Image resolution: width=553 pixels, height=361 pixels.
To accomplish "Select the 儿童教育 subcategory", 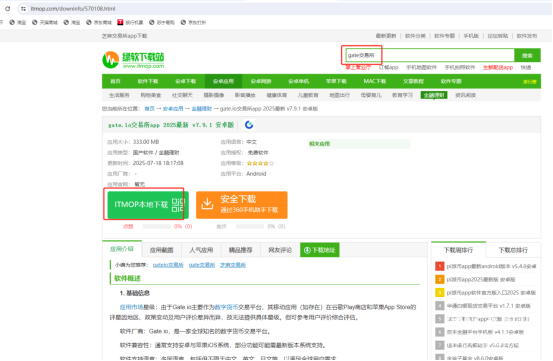I will pyautogui.click(x=308, y=95).
